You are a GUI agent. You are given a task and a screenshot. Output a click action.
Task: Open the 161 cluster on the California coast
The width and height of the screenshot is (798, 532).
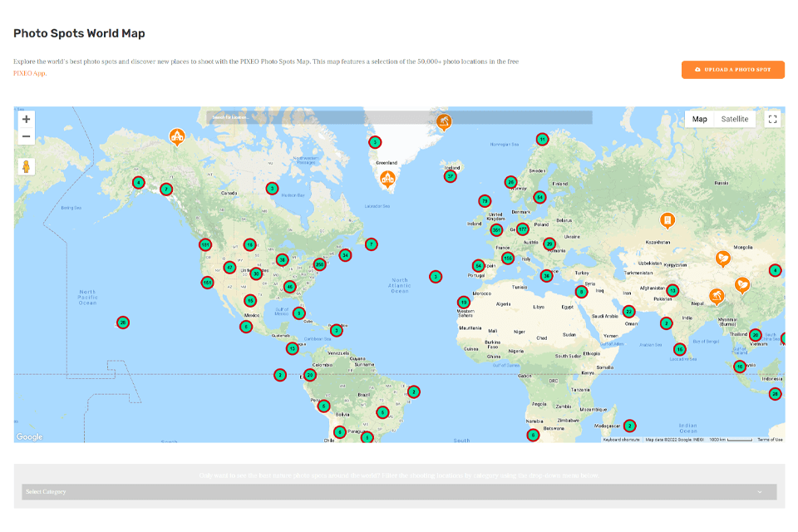(x=207, y=283)
